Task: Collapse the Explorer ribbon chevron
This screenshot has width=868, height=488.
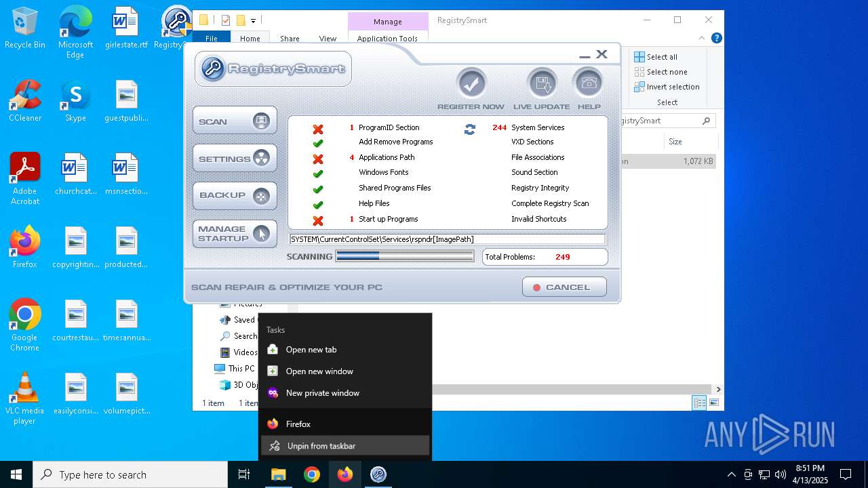Action: pyautogui.click(x=703, y=39)
